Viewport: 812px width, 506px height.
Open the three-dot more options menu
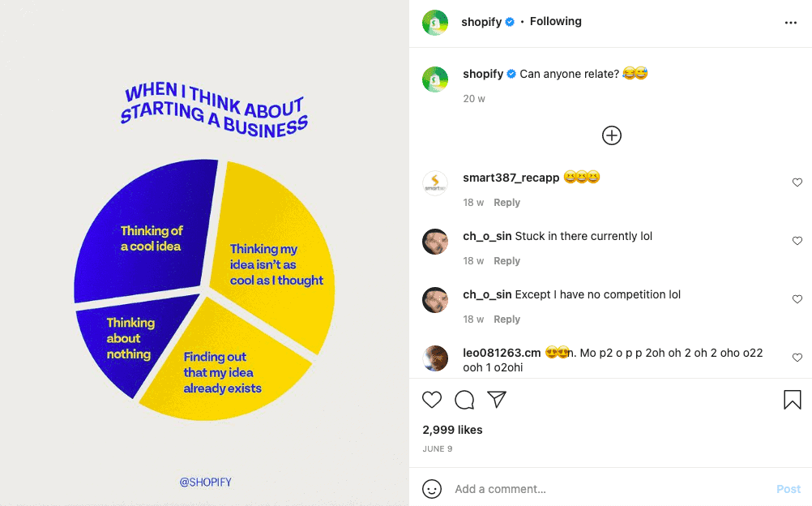[791, 23]
